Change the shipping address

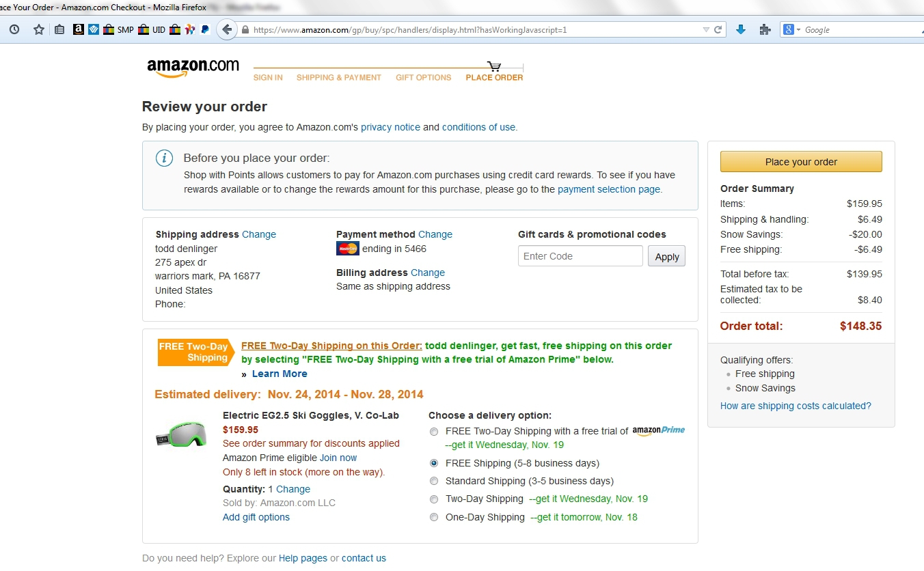(x=259, y=234)
